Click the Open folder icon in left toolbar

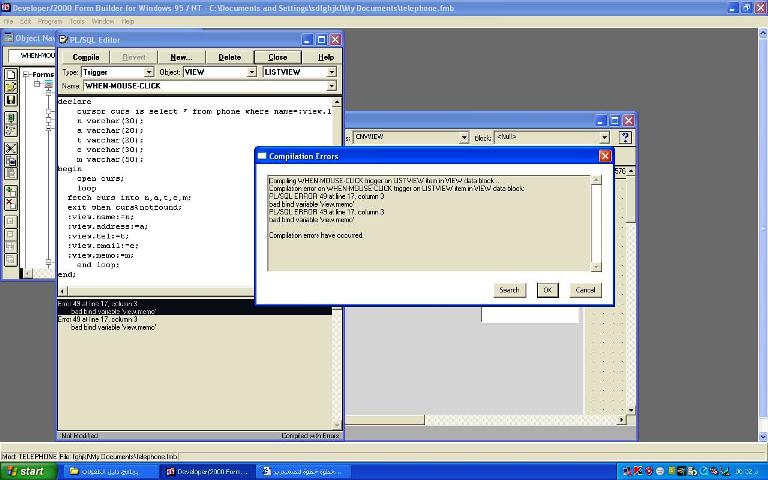[x=11, y=87]
